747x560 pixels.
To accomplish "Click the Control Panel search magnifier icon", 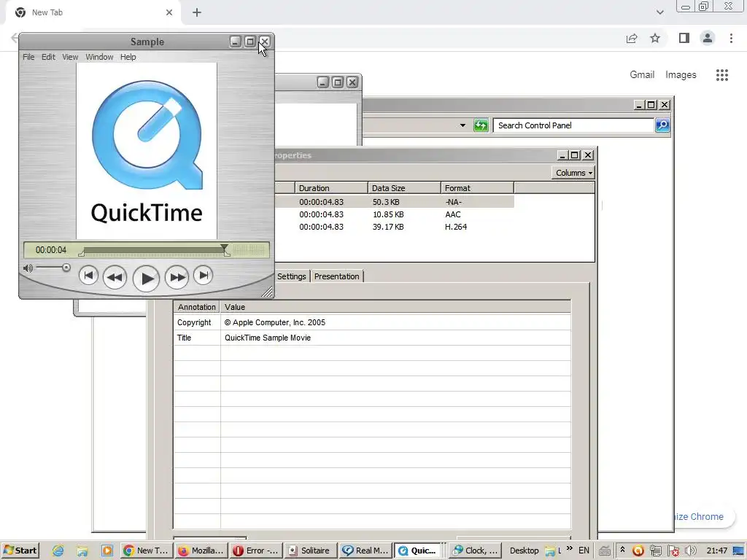I will (x=662, y=125).
